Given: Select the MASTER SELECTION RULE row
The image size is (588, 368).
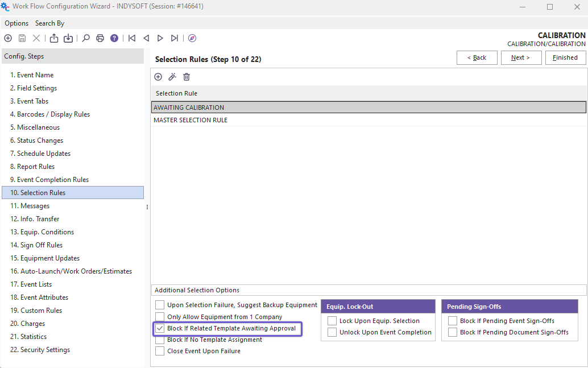Looking at the screenshot, I should pos(191,120).
